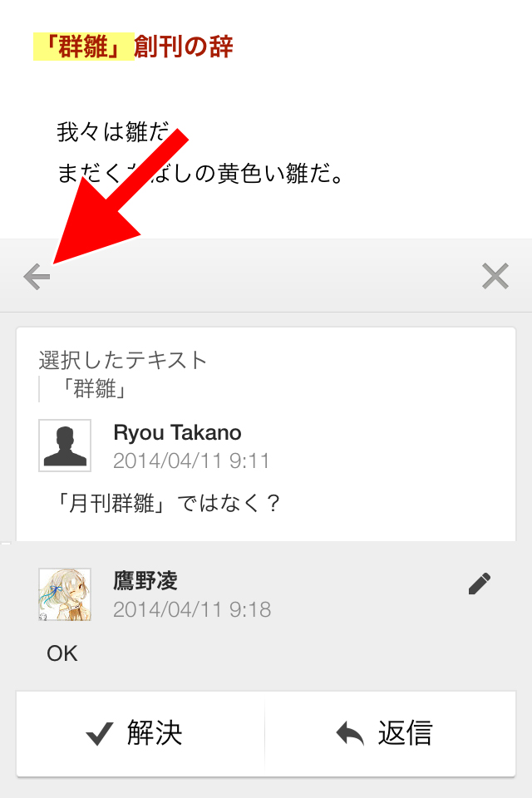Tap the OK reply text
This screenshot has width=532, height=798.
62,653
